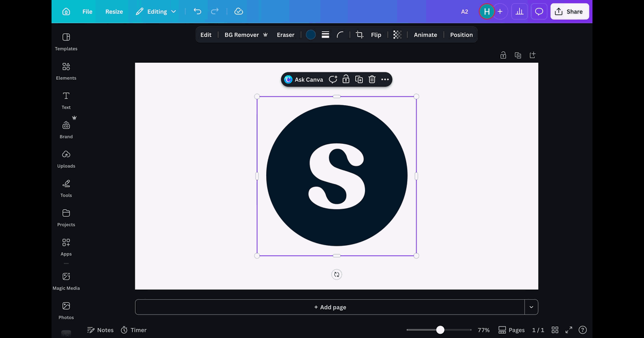The height and width of the screenshot is (338, 644).
Task: Click the 77% zoom value
Action: (x=484, y=330)
